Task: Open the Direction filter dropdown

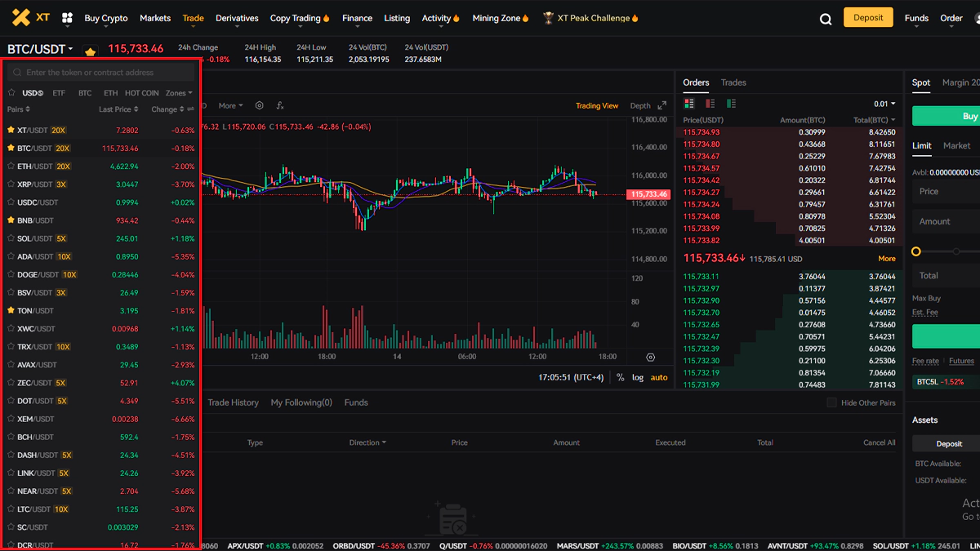Action: click(367, 442)
